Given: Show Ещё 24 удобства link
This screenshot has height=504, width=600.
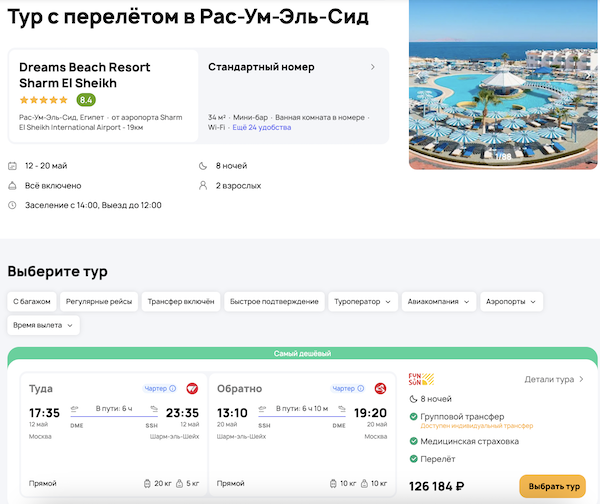Looking at the screenshot, I should (x=261, y=128).
